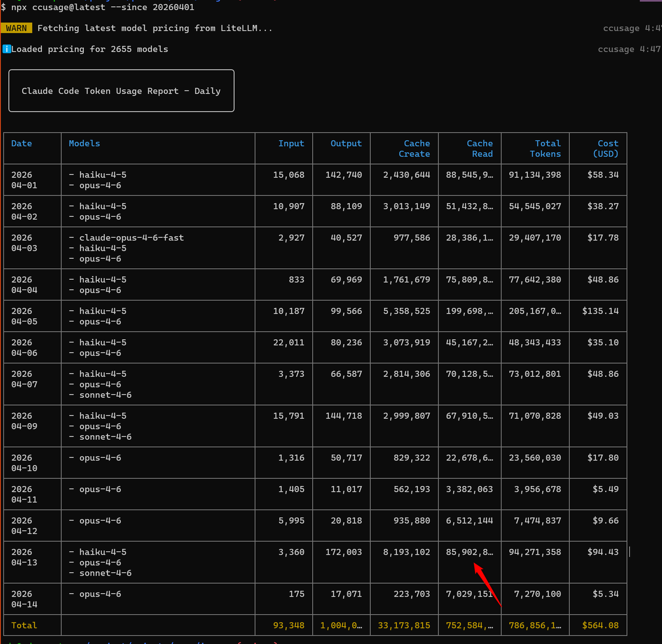Image resolution: width=662 pixels, height=644 pixels.
Task: Click cost value $5.49
Action: pos(606,489)
